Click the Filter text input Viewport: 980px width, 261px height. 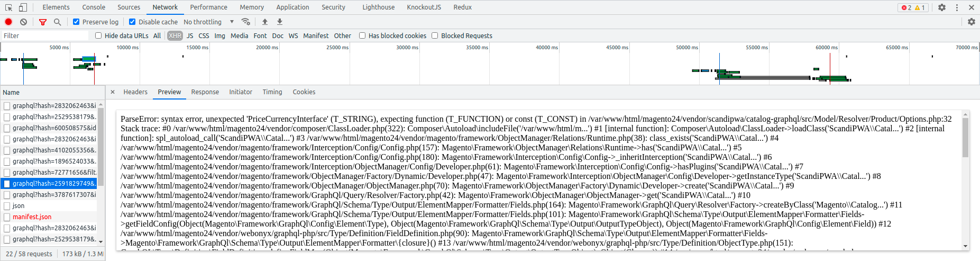(45, 35)
